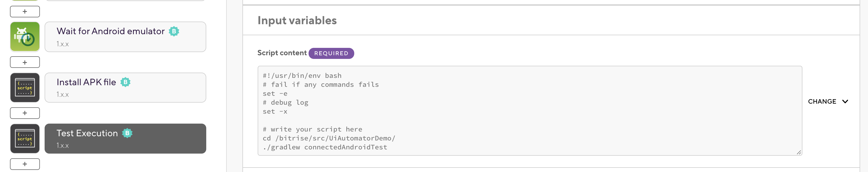Insert step between Android emulator and Install APK

pyautogui.click(x=25, y=62)
